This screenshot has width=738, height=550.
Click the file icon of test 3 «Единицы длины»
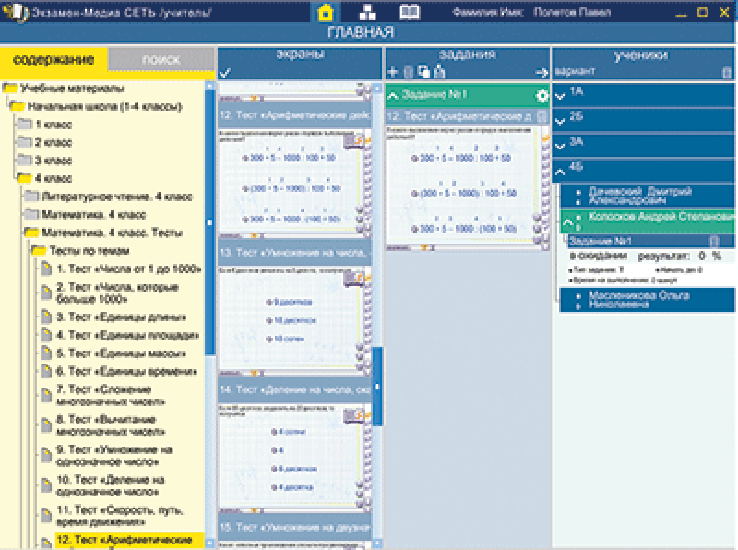point(46,317)
